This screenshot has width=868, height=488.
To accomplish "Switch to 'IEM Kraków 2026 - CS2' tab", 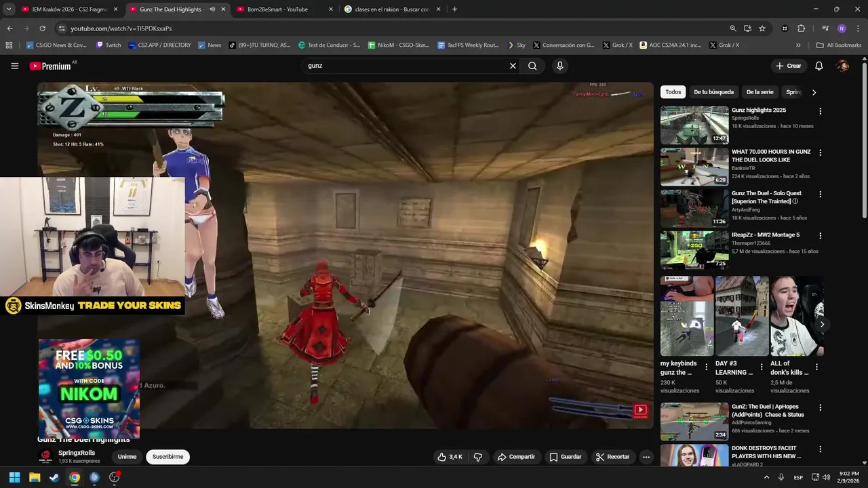I will (69, 9).
